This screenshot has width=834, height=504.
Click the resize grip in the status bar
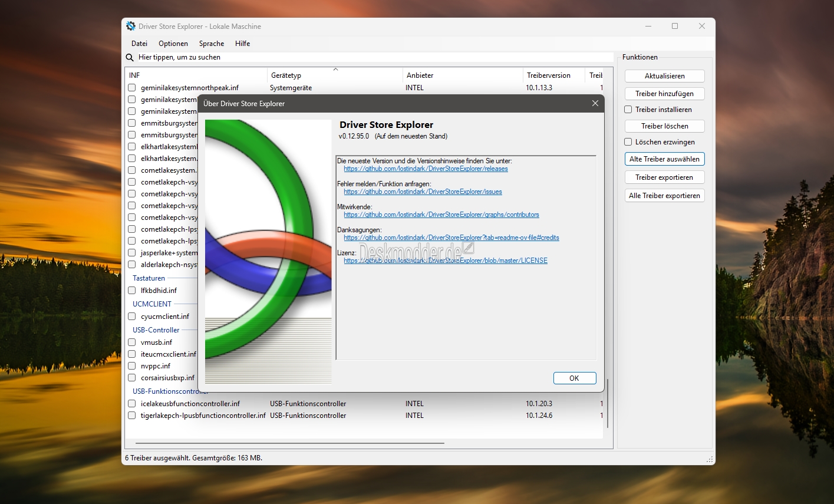[x=710, y=459]
